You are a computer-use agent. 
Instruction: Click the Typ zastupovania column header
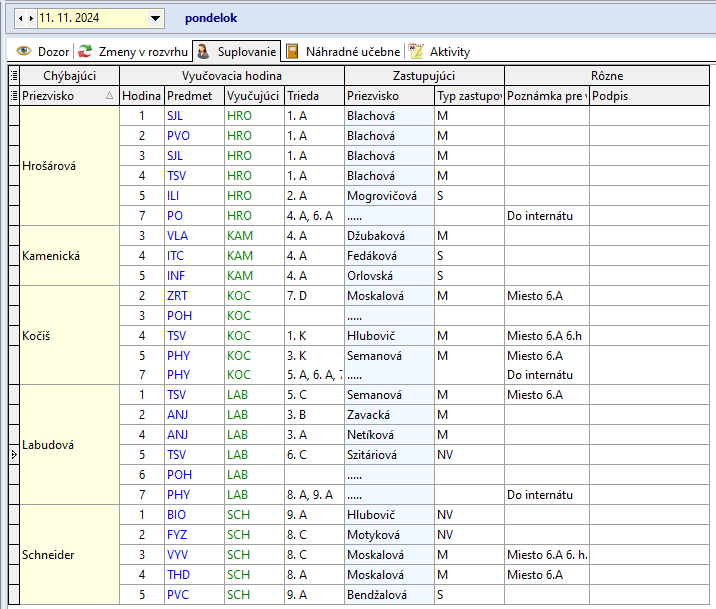(x=468, y=96)
